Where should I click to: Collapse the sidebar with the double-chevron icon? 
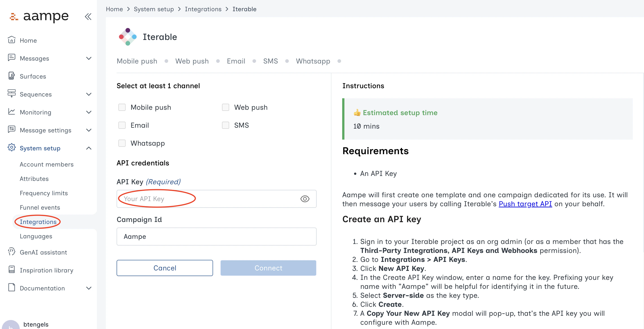[88, 17]
